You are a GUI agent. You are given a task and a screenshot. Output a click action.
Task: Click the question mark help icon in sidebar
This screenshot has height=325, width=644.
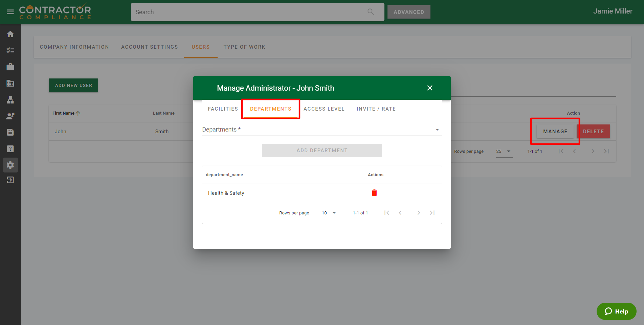click(10, 149)
